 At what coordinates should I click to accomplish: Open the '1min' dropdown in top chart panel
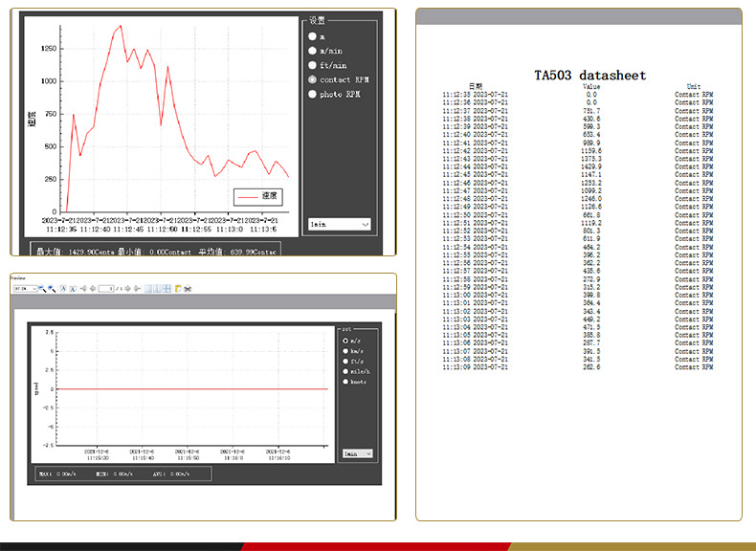coord(340,224)
